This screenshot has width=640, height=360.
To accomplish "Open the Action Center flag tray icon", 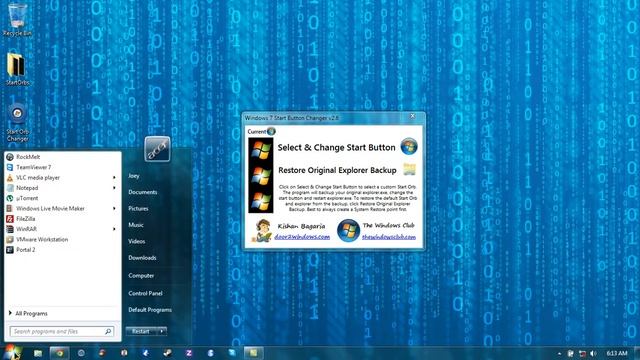I will (x=571, y=353).
